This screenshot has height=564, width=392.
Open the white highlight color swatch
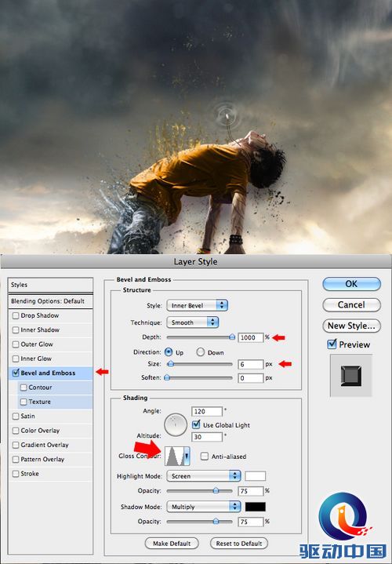(255, 476)
